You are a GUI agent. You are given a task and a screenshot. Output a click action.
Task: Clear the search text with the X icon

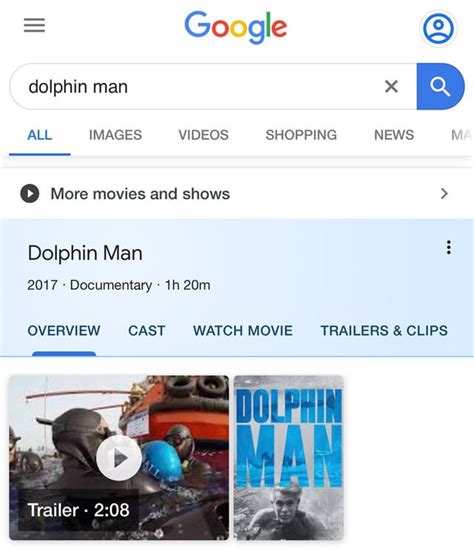tap(391, 86)
